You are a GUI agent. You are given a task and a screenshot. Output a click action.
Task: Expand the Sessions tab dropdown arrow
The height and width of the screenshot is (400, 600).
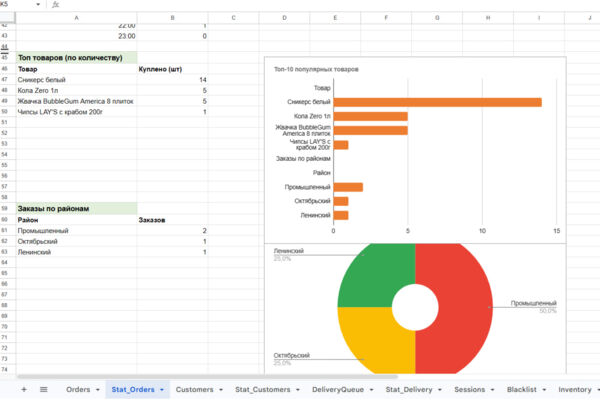tap(492, 390)
